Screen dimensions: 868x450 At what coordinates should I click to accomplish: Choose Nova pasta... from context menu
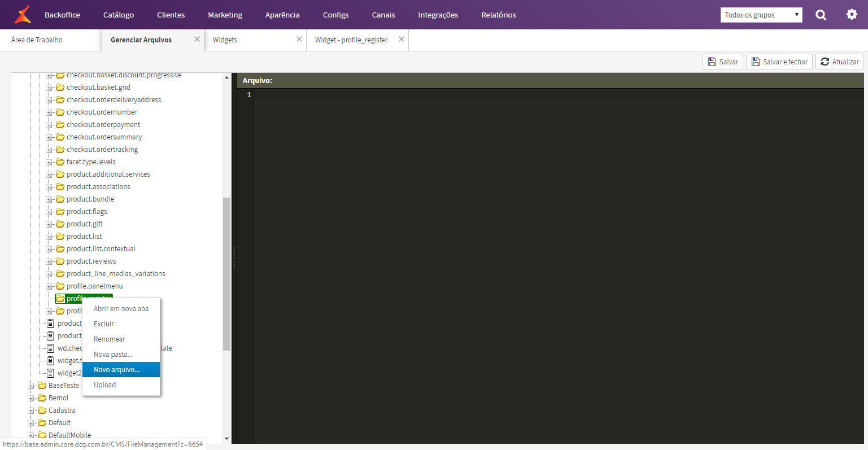121,354
